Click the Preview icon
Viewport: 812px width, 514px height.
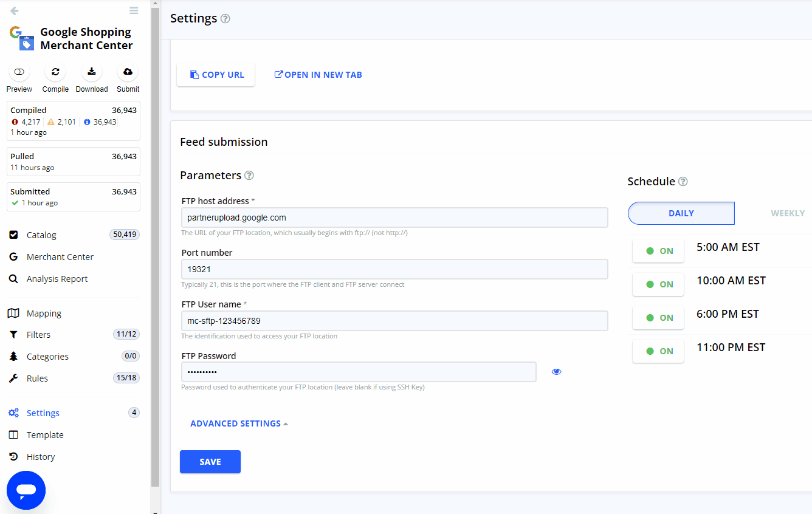click(19, 72)
